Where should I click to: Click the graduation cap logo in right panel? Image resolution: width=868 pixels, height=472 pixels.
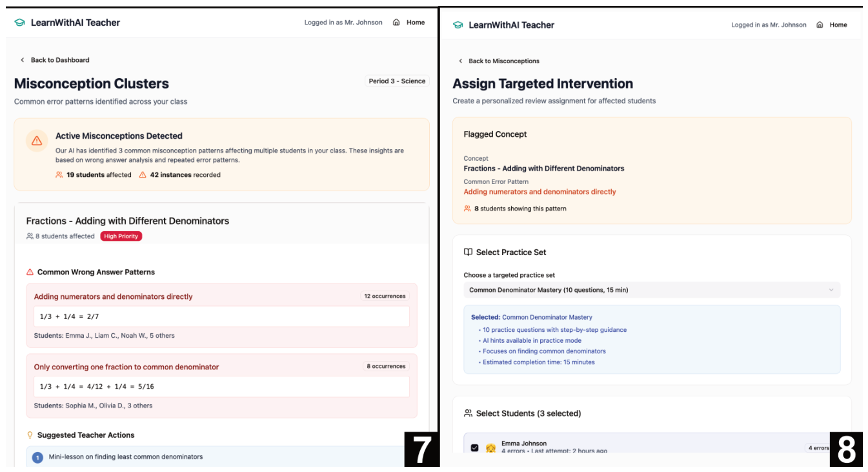458,25
